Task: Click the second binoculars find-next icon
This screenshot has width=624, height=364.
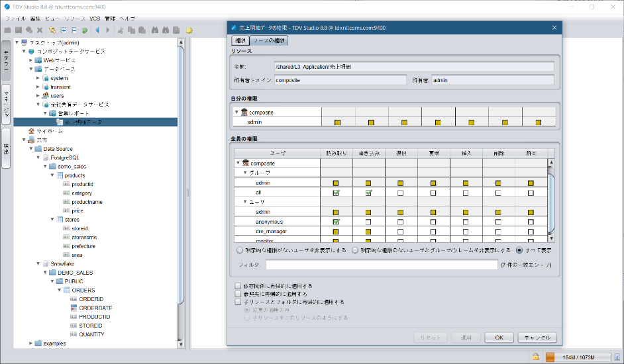Action: click(166, 30)
